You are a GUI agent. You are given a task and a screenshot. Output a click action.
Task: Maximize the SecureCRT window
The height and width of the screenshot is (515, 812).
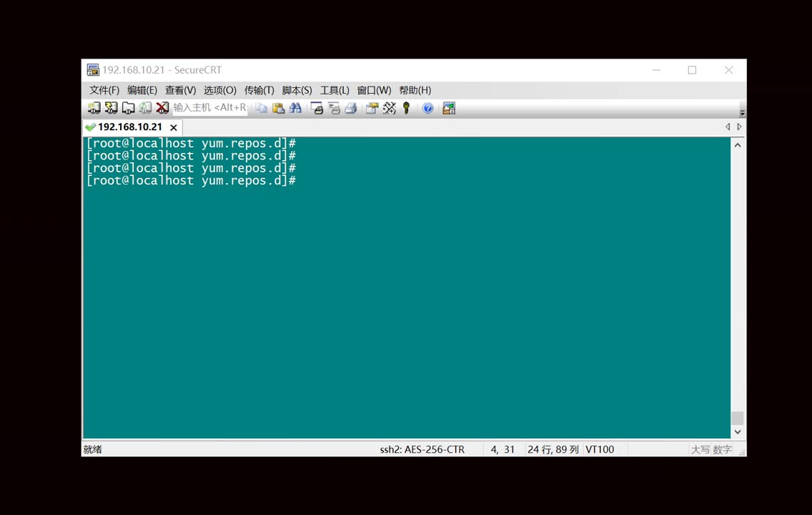692,70
